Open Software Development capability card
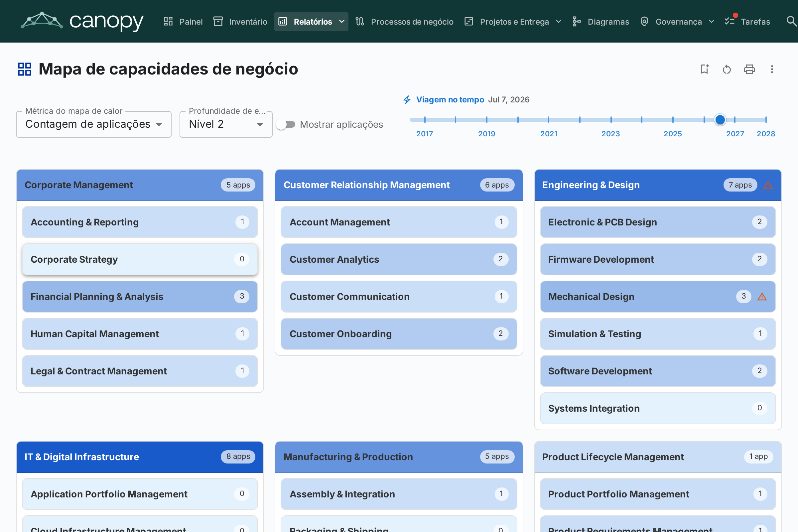798x532 pixels. pos(658,371)
